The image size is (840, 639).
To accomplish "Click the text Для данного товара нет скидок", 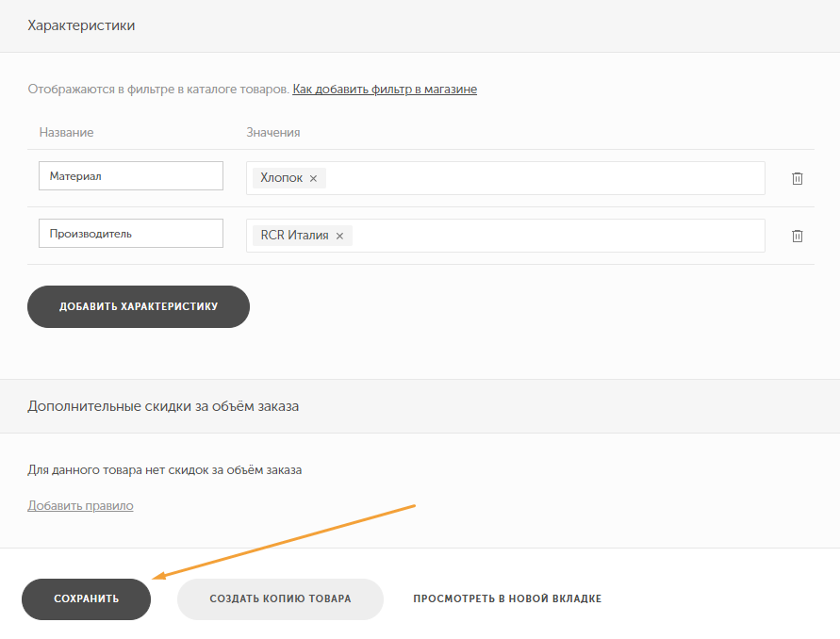I will pyautogui.click(x=164, y=469).
